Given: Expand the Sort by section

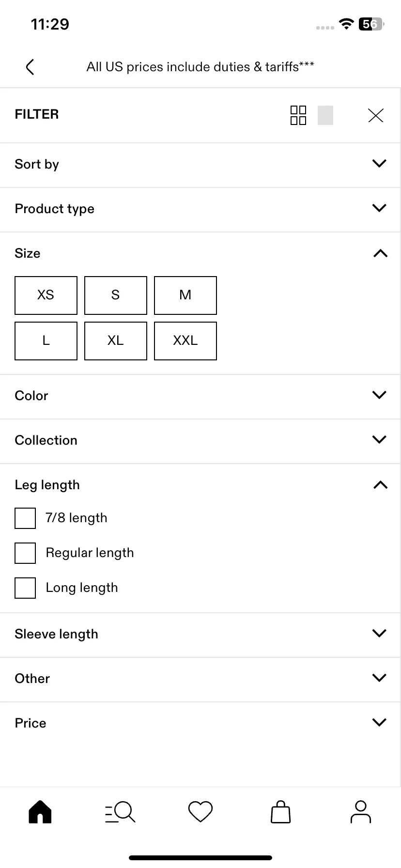Looking at the screenshot, I should (x=200, y=165).
